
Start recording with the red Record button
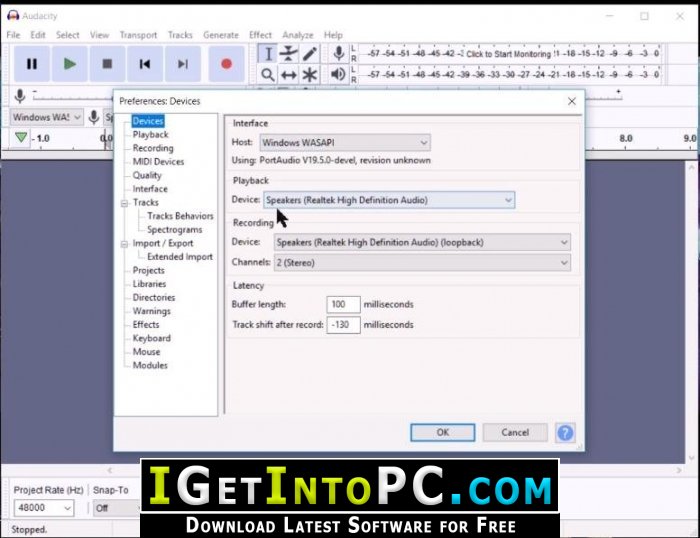(x=226, y=64)
